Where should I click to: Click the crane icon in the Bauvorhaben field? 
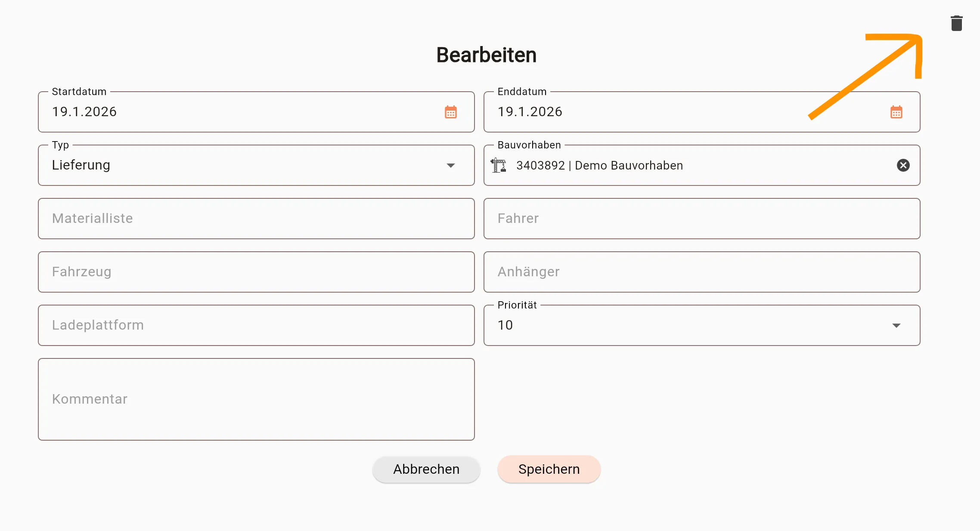pos(499,165)
